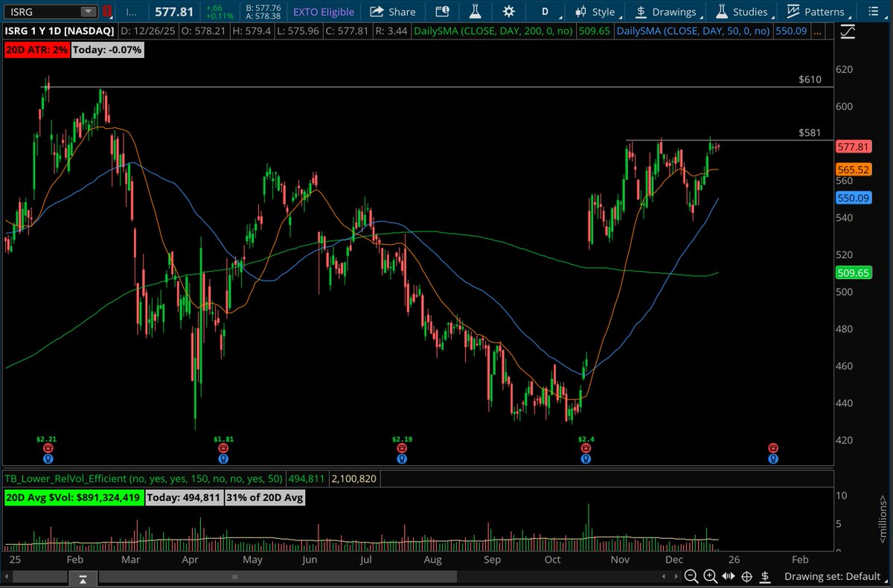Click the blue lightbulb icon under $2.4
This screenshot has height=588, width=893.
coord(586,459)
